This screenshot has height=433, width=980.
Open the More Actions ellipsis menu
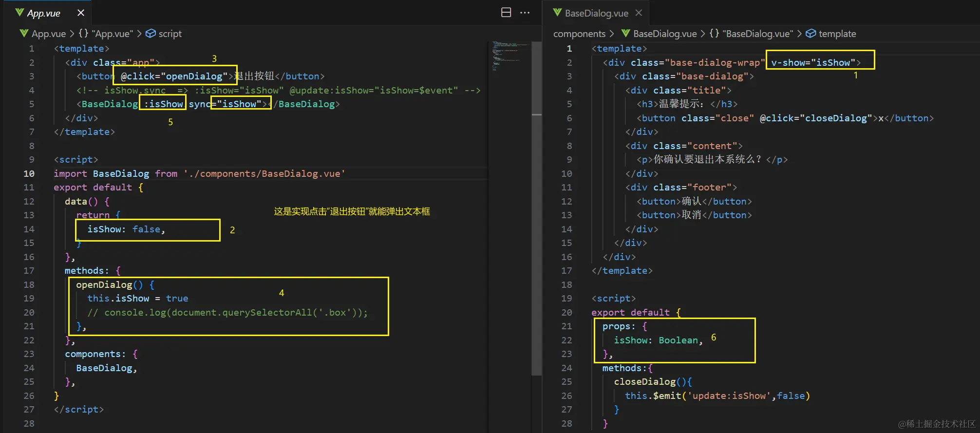tap(525, 13)
